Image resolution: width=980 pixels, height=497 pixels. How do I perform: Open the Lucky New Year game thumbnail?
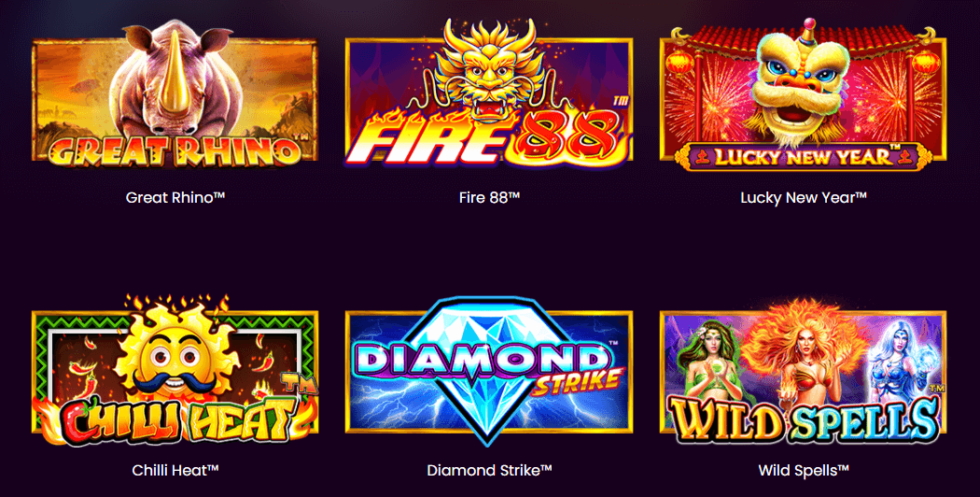click(803, 94)
